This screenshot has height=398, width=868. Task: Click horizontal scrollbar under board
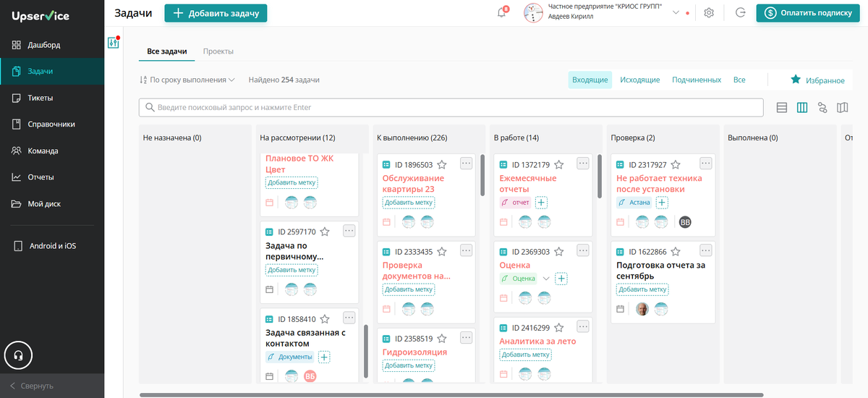coord(451,395)
